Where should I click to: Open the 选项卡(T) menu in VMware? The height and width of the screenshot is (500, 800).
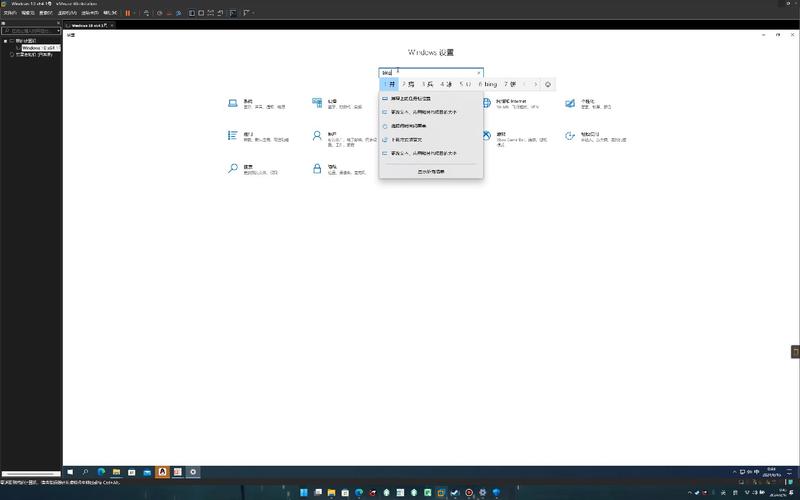pyautogui.click(x=90, y=13)
